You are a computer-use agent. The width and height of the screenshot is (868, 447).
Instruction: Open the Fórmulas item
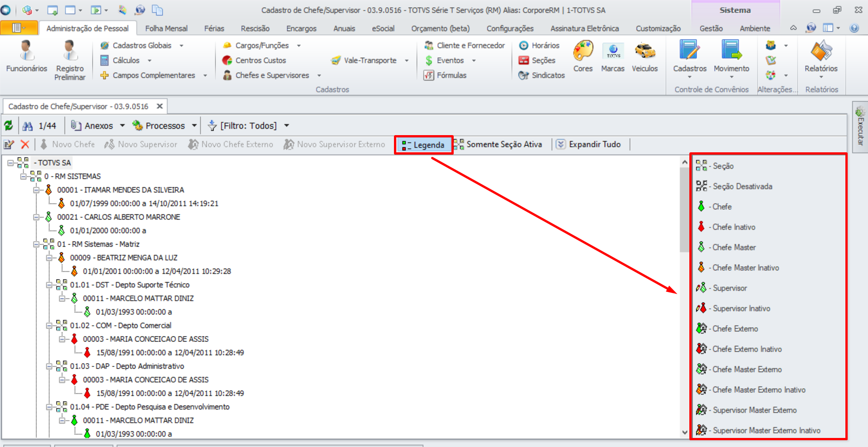click(x=445, y=75)
